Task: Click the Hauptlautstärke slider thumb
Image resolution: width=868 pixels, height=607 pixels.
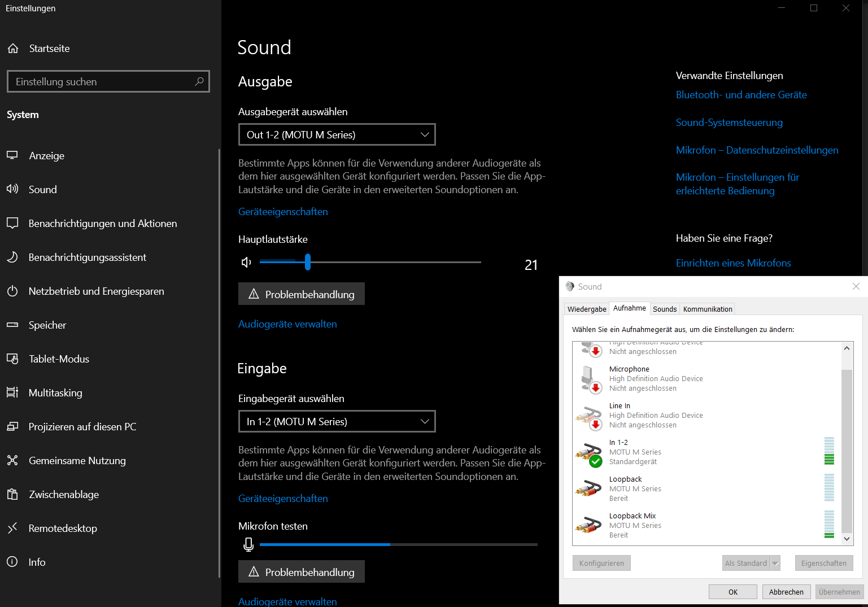Action: 308,262
